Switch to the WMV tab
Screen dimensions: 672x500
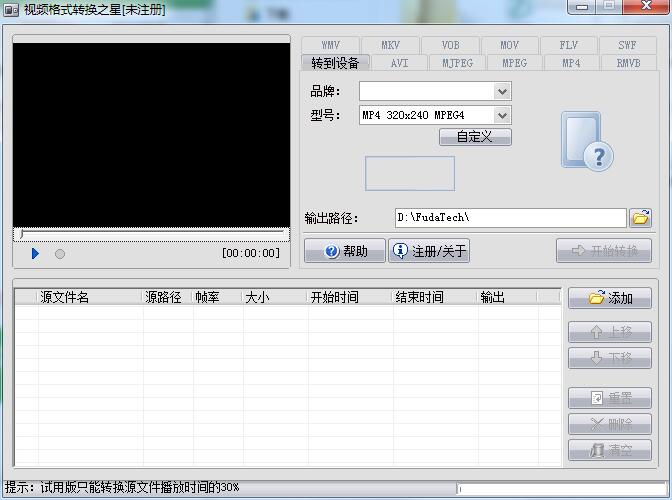coord(330,45)
